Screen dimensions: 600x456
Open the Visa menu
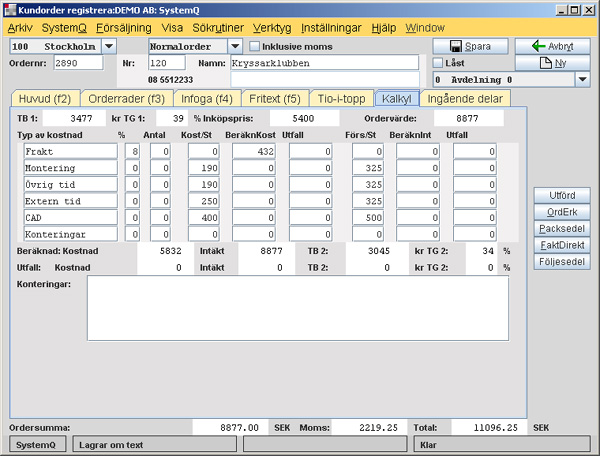172,28
